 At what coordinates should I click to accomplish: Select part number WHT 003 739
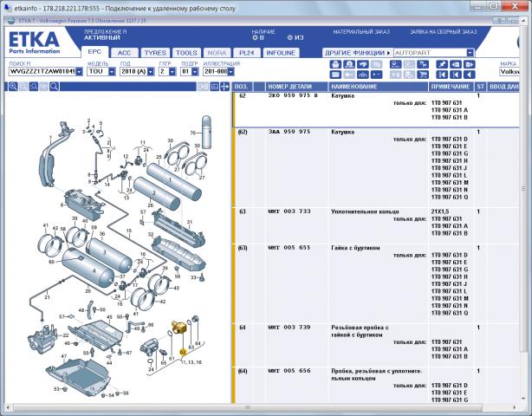[x=289, y=328]
